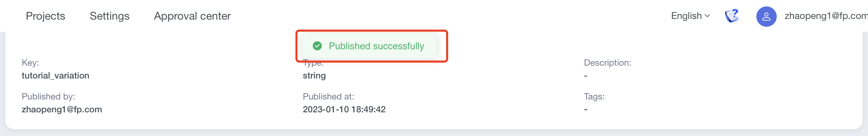Viewport: 868px width, 136px height.
Task: Open the help question mark icon
Action: point(732,16)
